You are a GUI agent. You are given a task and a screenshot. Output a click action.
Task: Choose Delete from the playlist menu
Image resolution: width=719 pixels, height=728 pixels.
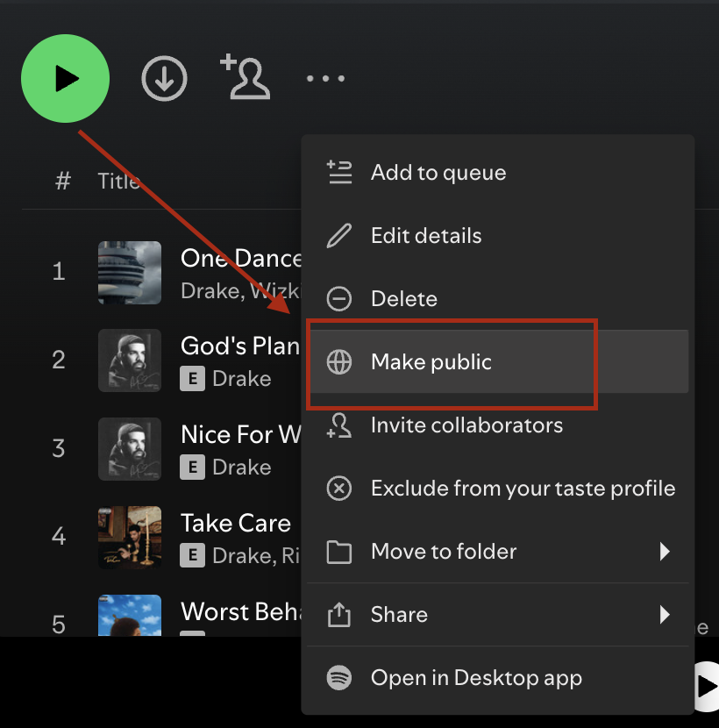[497, 298]
